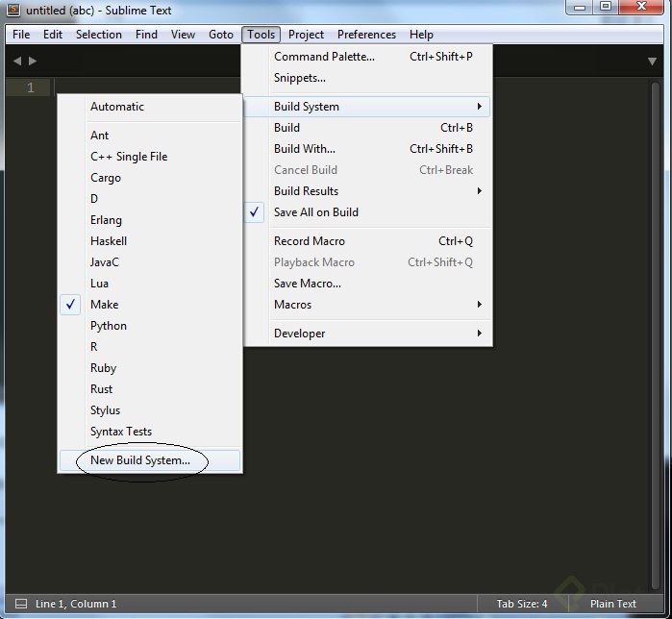The width and height of the screenshot is (672, 619).
Task: Expand the Build System submenu
Action: [x=367, y=107]
